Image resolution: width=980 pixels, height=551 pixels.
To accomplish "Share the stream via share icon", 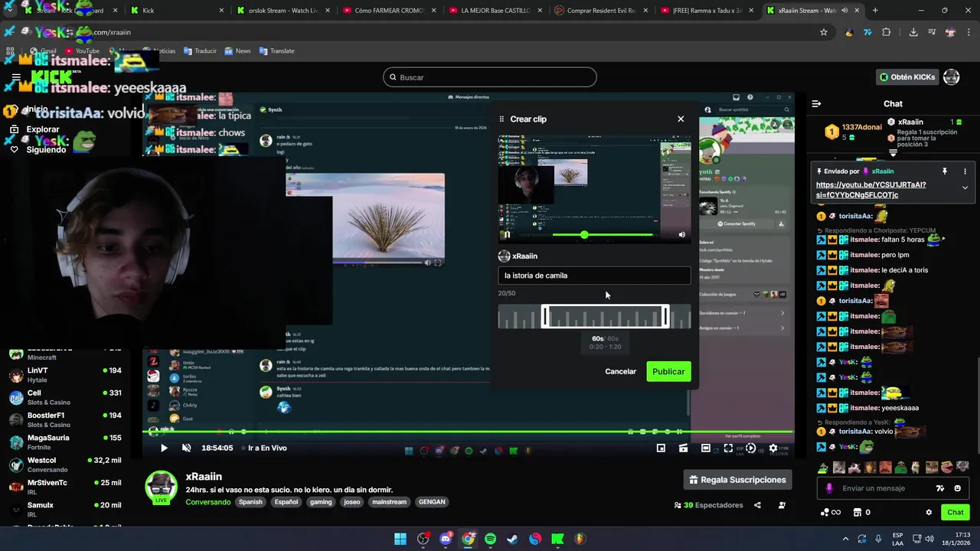I will (757, 505).
